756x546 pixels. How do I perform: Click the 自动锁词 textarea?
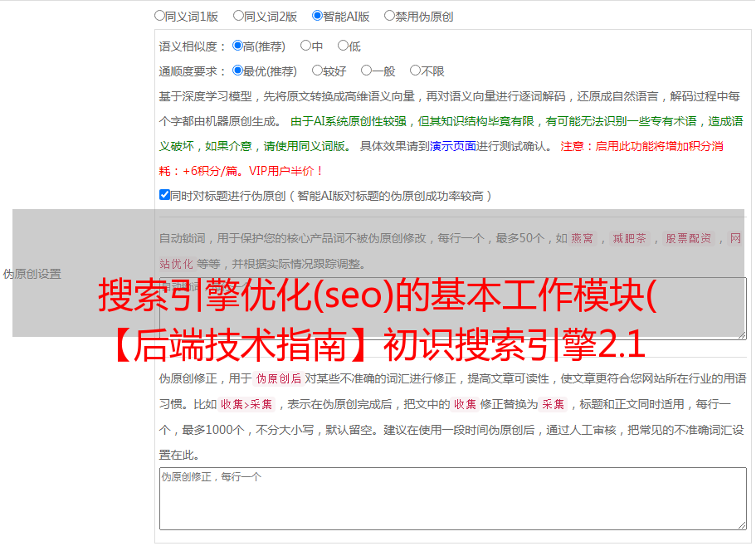[453, 309]
